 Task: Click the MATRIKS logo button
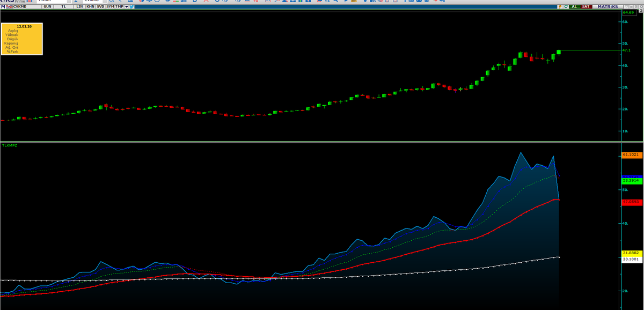click(x=608, y=6)
